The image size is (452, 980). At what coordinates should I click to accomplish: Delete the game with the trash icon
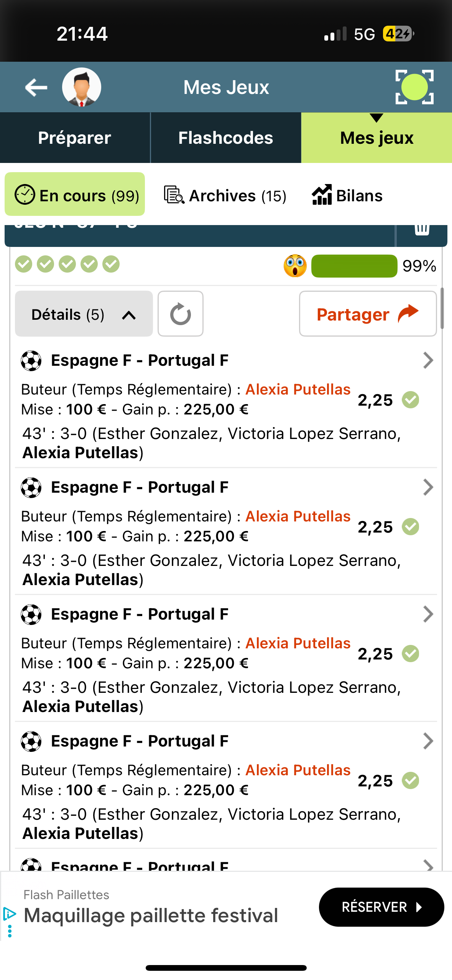pos(422,229)
